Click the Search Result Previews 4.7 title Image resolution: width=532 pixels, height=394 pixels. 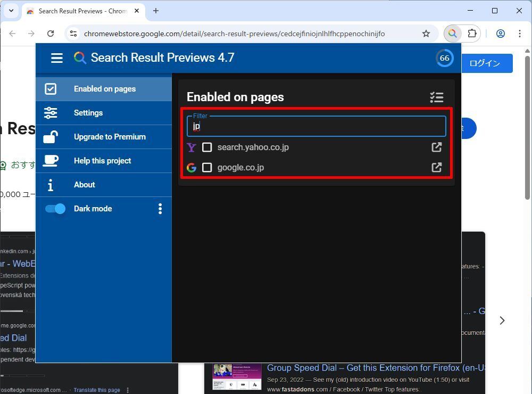coord(162,58)
